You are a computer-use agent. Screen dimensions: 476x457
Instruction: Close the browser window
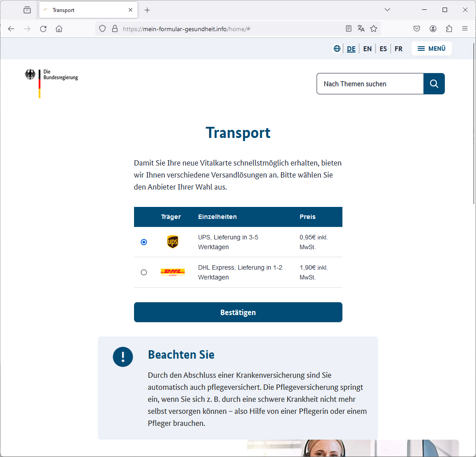click(x=465, y=10)
